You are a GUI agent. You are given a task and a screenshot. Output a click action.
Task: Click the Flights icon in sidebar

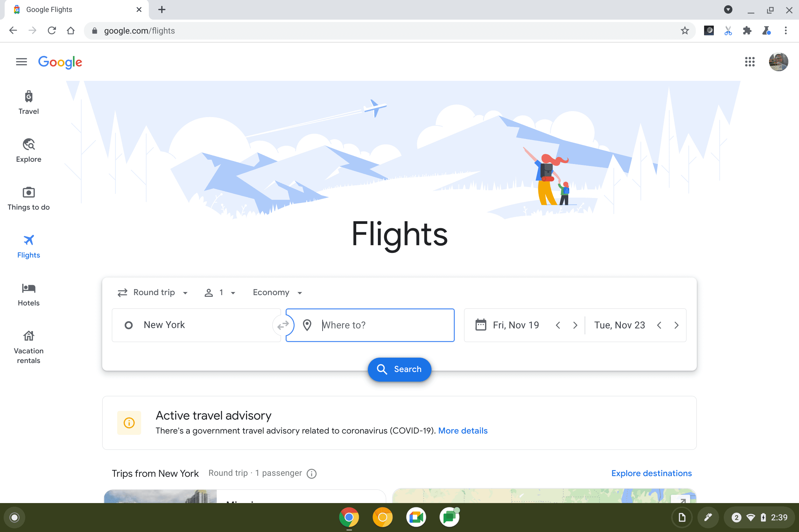click(28, 240)
